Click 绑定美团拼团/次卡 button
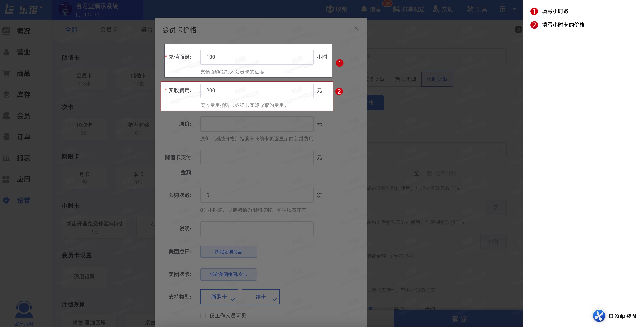 point(228,274)
